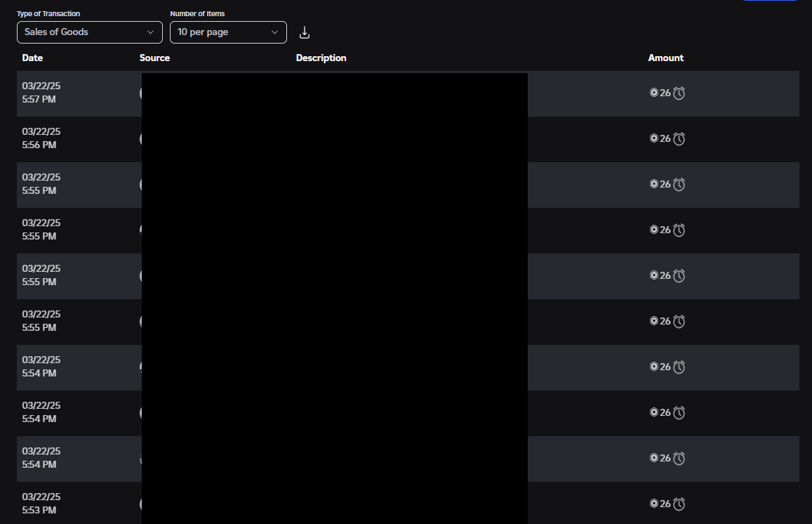Click the Robux icon in the first transaction row
This screenshot has width=812, height=524.
653,92
